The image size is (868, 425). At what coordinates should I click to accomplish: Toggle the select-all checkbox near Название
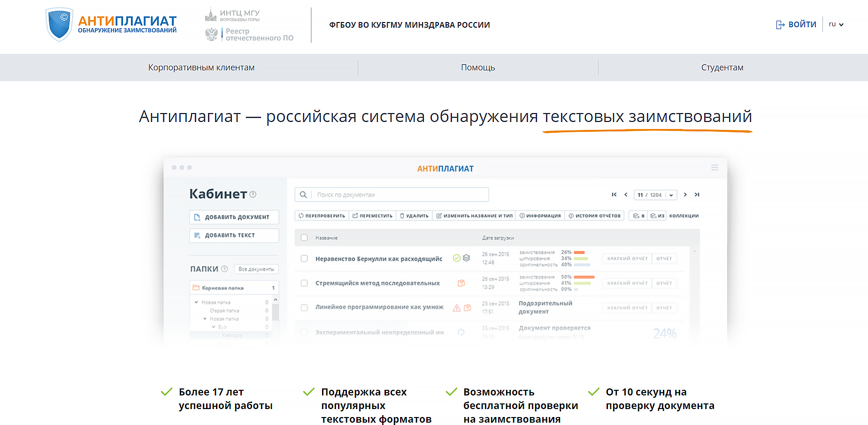coord(304,238)
